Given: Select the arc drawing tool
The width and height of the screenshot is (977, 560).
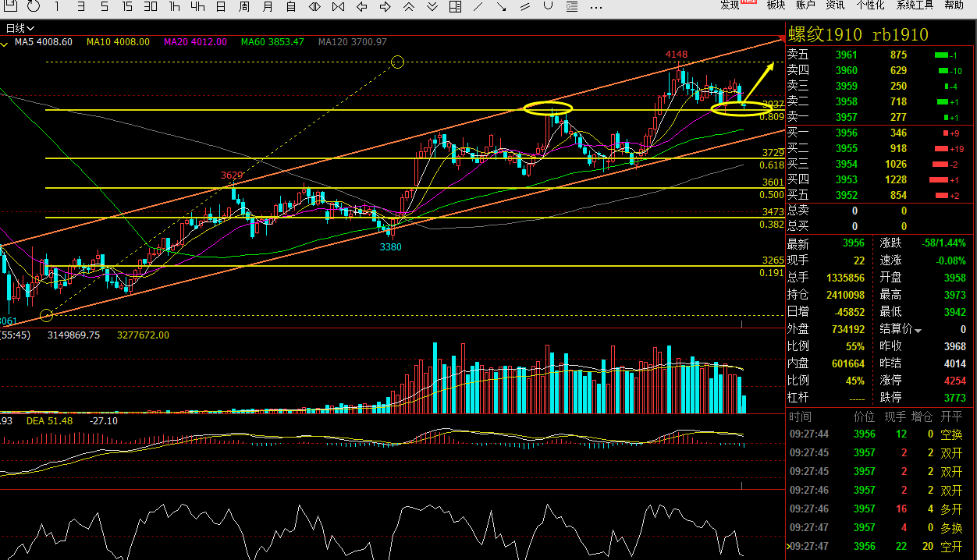Looking at the screenshot, I should click(549, 5).
